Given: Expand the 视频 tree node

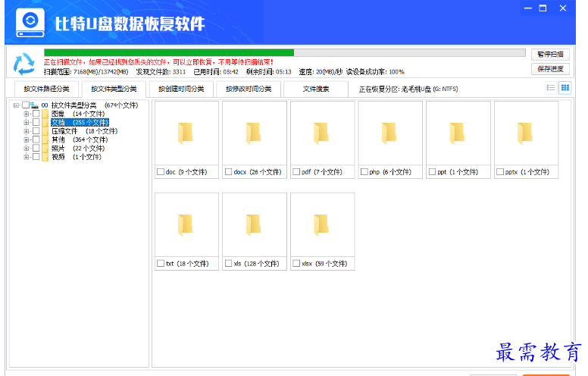Looking at the screenshot, I should coord(27,157).
